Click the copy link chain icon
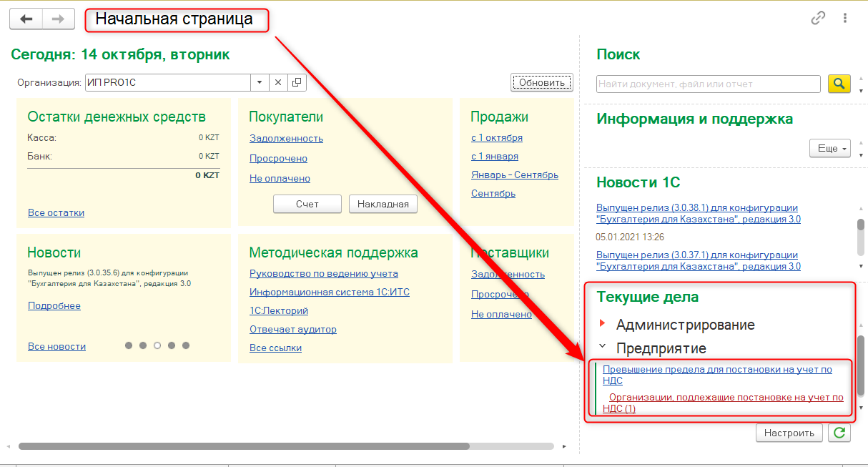 click(818, 19)
